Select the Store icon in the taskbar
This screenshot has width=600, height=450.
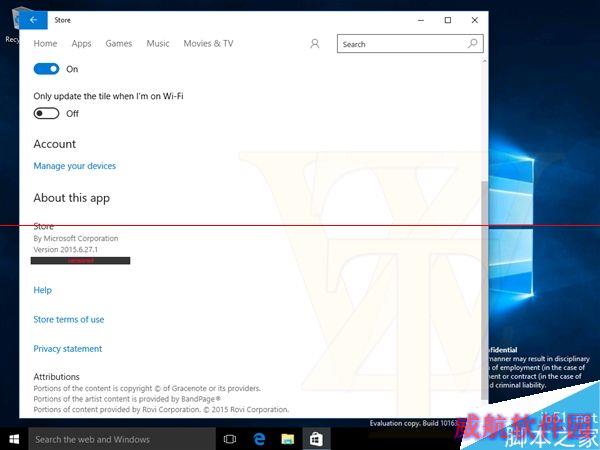click(316, 439)
